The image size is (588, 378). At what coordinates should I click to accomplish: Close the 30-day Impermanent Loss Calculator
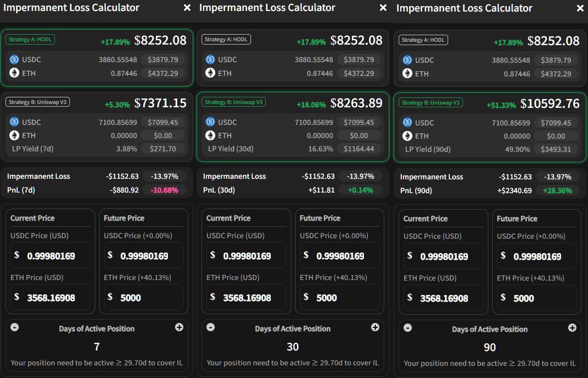click(x=383, y=8)
